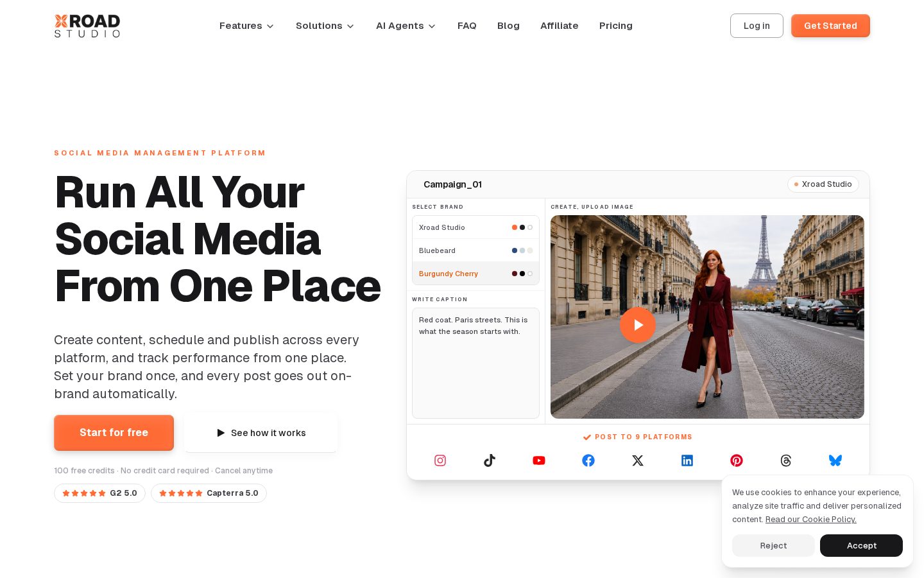Select the TikTok platform icon

pyautogui.click(x=490, y=460)
